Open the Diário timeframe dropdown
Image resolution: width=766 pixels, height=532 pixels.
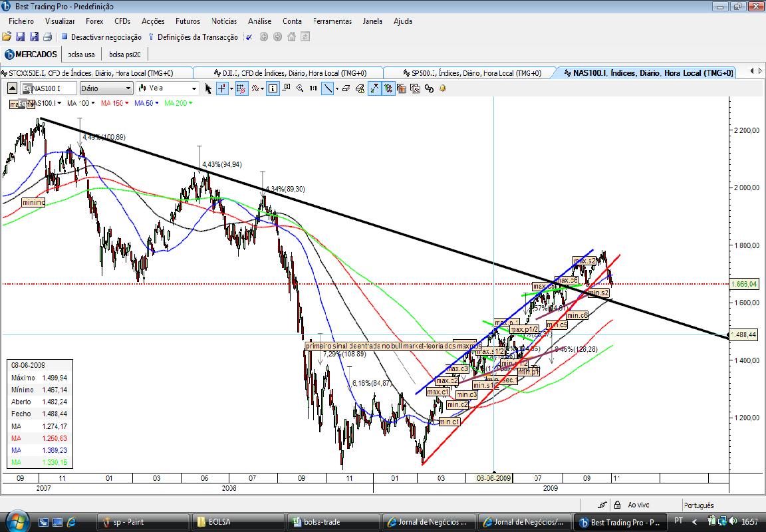point(106,88)
